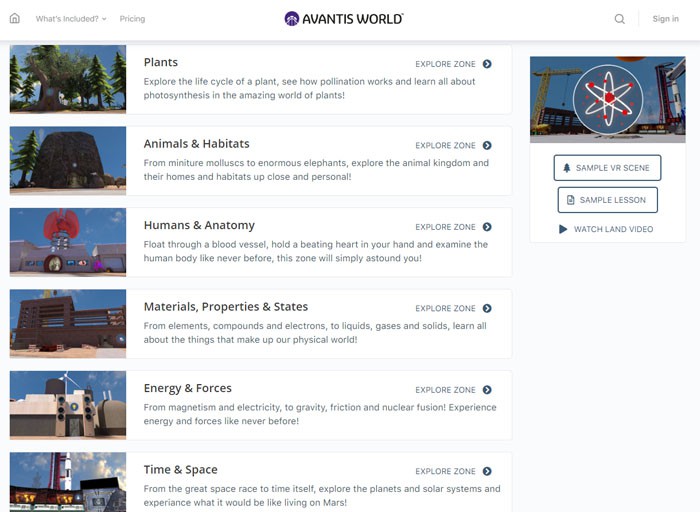Screen dimensions: 700x512
Task: Click arrow icon for Time & Space zone
Action: [x=487, y=471]
